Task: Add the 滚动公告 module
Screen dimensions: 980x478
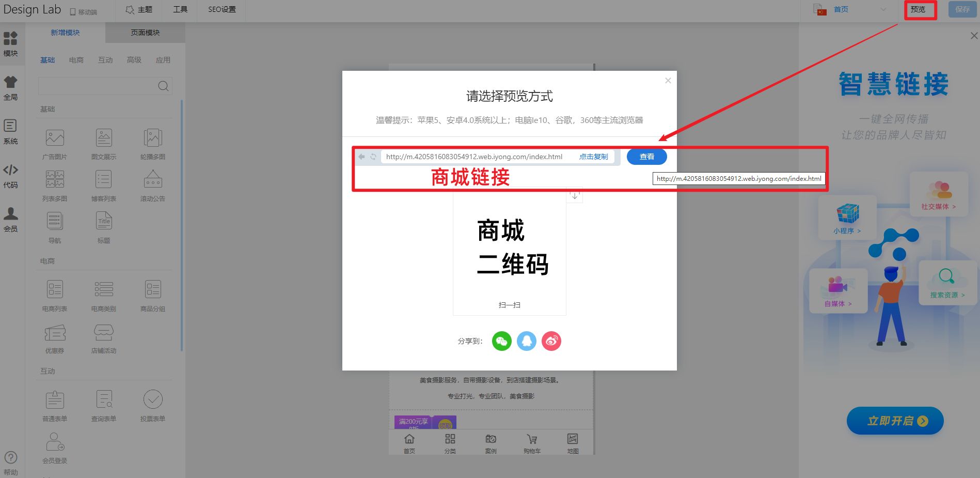Action: (153, 186)
